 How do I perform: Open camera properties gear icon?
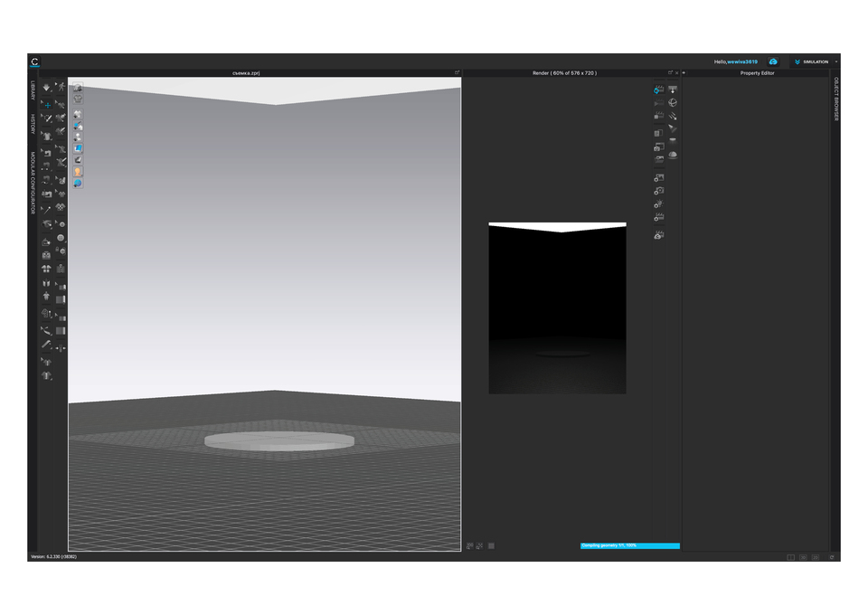pyautogui.click(x=659, y=191)
